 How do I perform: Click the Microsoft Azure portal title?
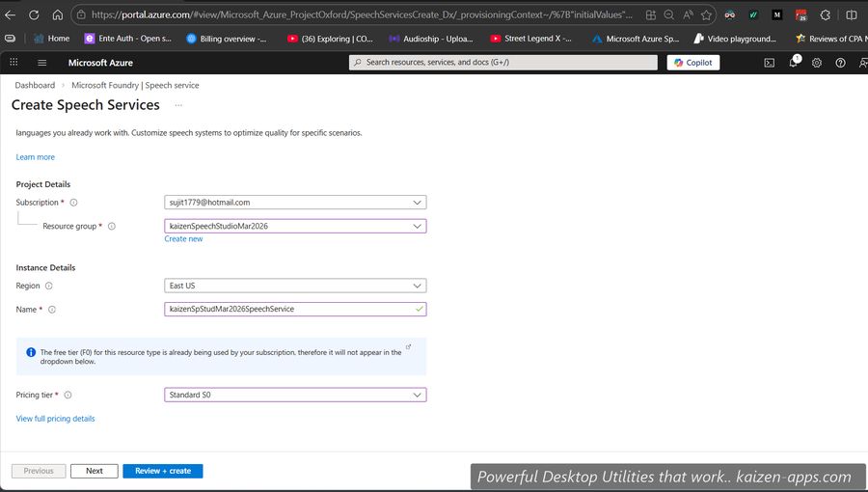point(100,63)
